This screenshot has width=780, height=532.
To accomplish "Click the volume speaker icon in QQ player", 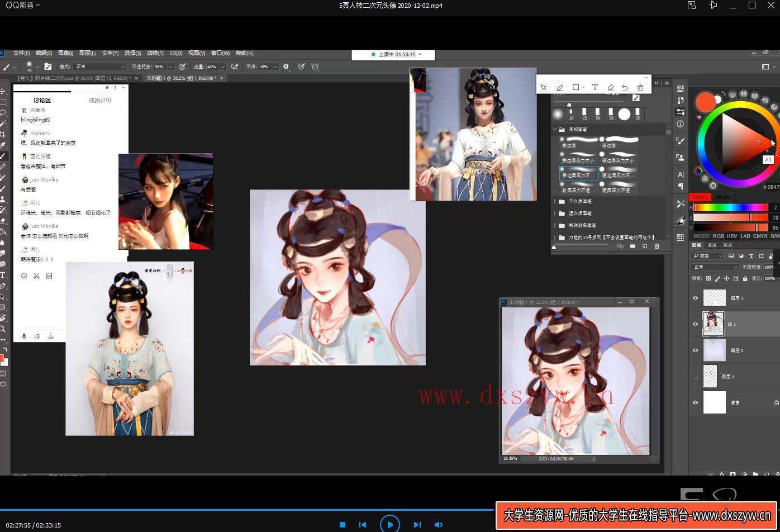I will coord(439,524).
